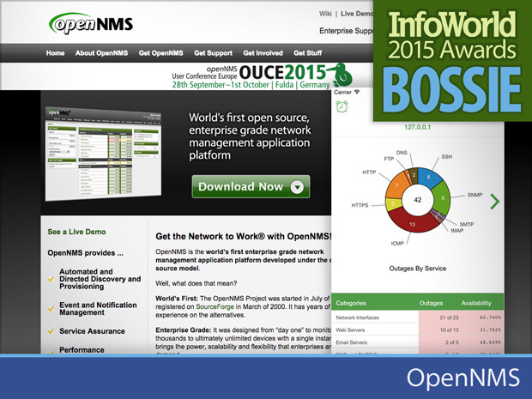Open the Get Stuff menu
This screenshot has width=532, height=399.
(x=308, y=53)
